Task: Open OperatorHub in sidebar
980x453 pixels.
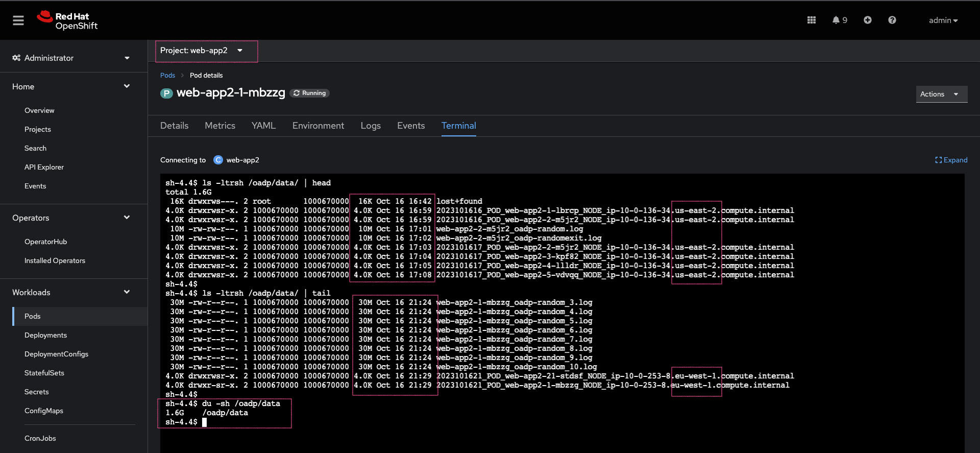Action: 45,242
